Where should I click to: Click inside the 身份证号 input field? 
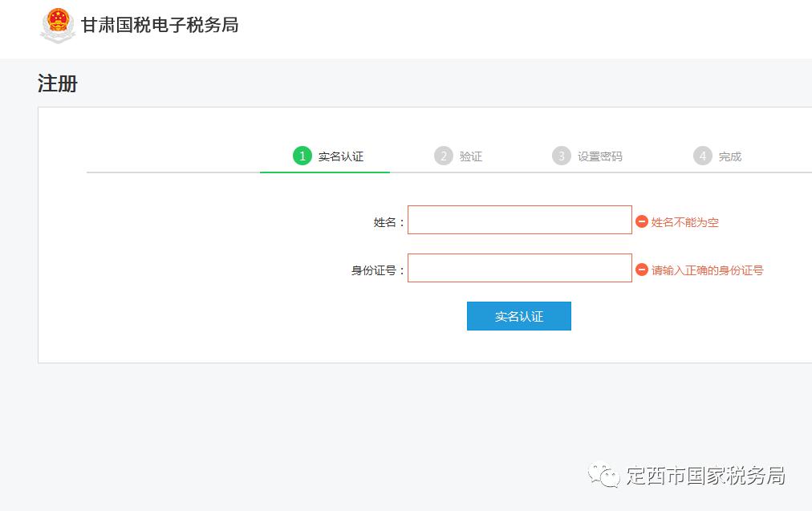tap(519, 267)
